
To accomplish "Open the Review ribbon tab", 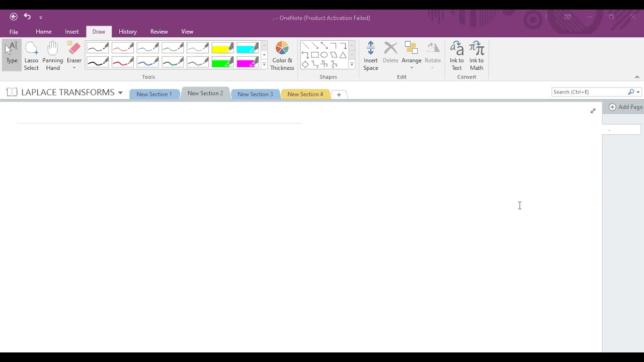I will (x=159, y=32).
